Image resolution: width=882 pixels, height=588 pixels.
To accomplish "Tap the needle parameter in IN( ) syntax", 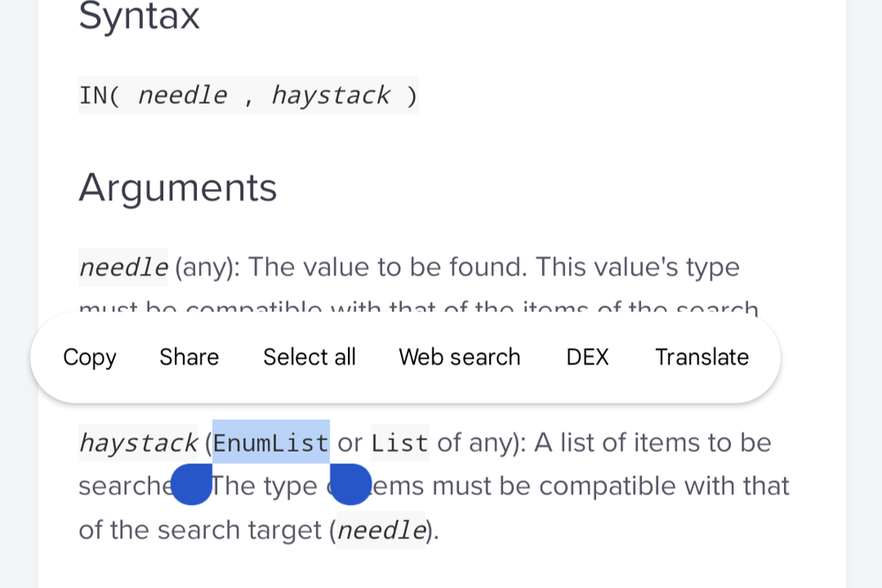I will pyautogui.click(x=183, y=95).
